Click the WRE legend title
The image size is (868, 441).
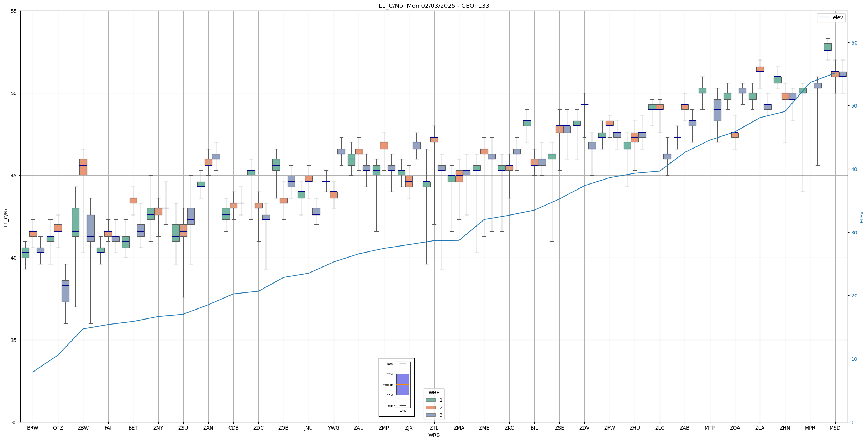tap(433, 393)
